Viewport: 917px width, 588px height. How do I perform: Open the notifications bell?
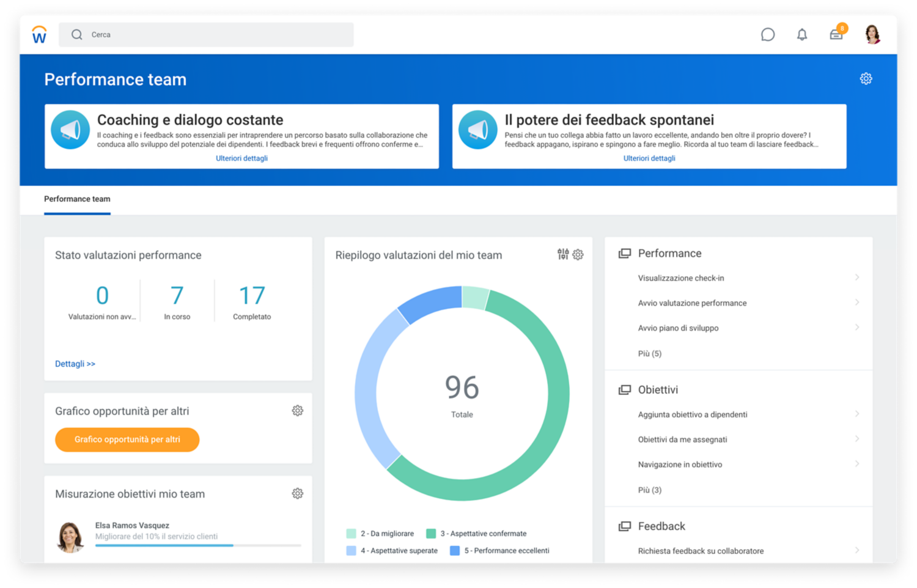(x=802, y=35)
